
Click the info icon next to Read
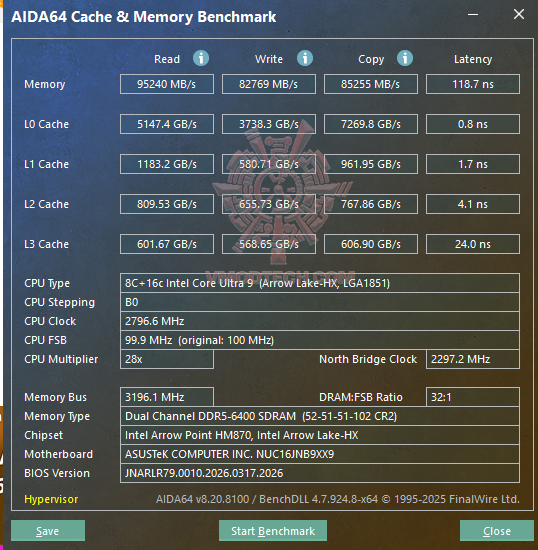pyautogui.click(x=201, y=58)
